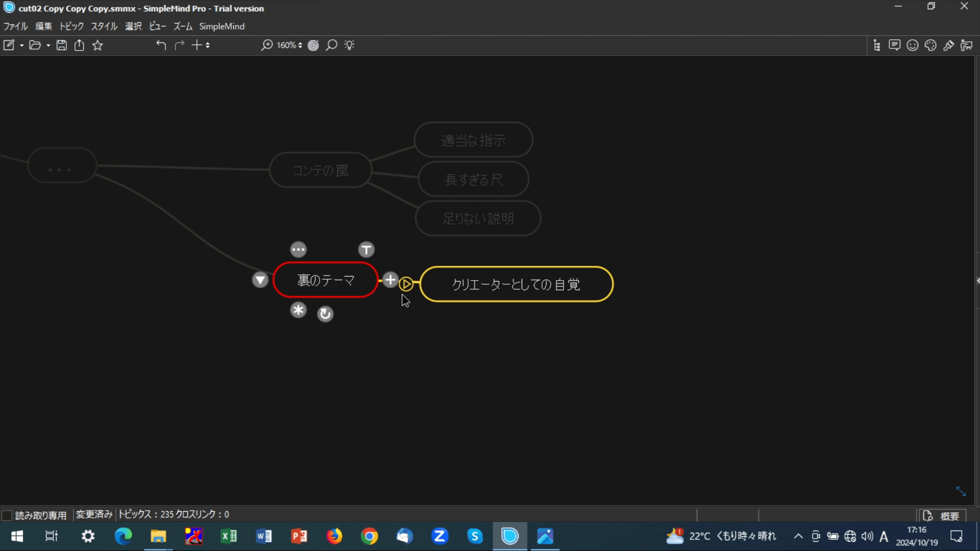Click the undo arrow icon

pyautogui.click(x=160, y=44)
